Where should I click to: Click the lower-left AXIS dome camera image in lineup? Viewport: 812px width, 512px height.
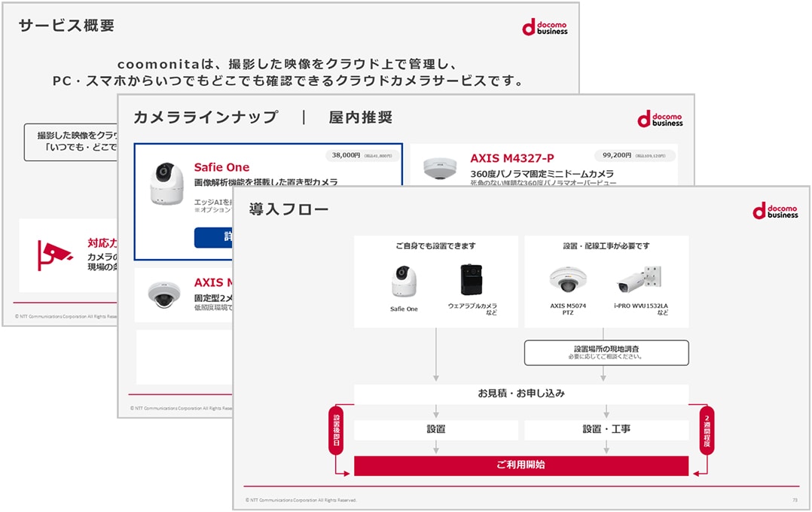pyautogui.click(x=164, y=296)
